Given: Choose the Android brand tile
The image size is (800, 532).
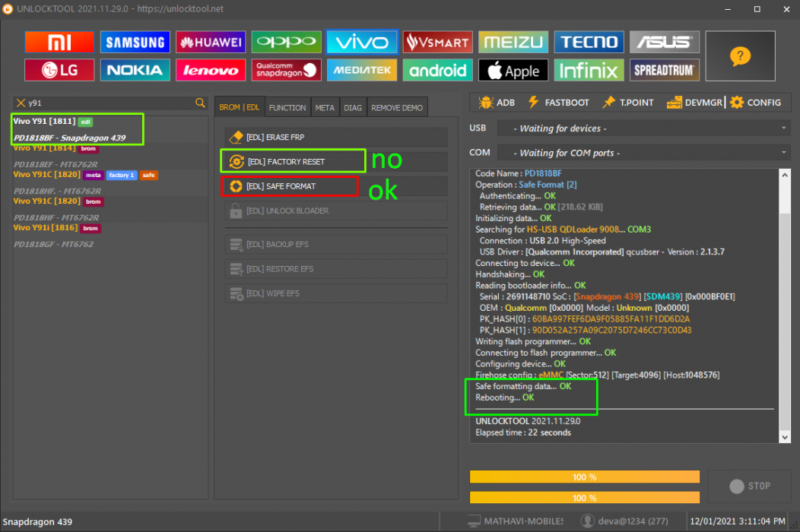Looking at the screenshot, I should pyautogui.click(x=437, y=70).
